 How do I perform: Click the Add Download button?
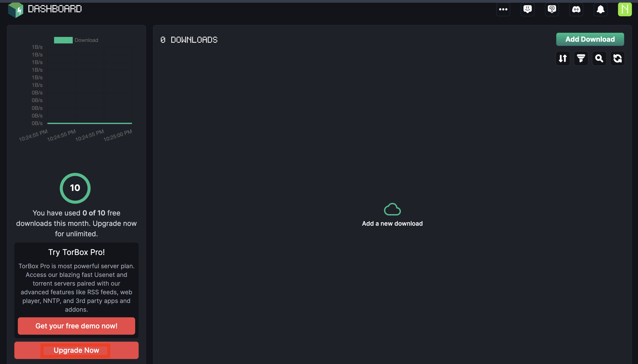pos(590,39)
